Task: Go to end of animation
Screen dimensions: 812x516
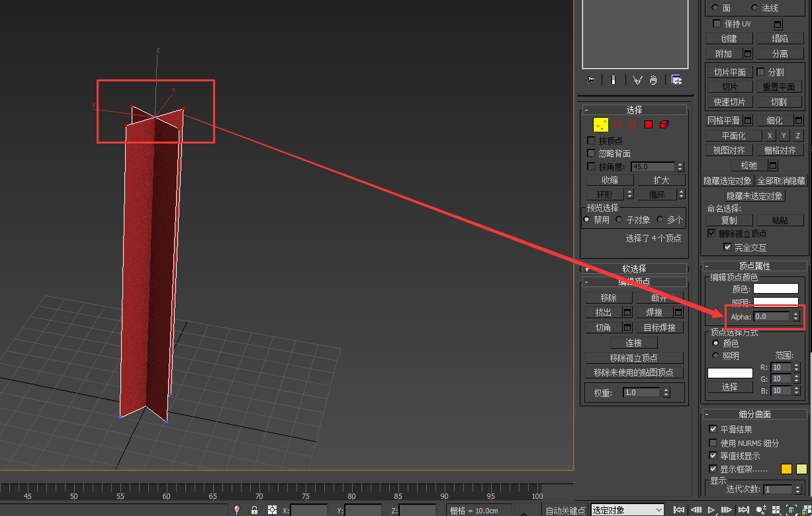Action: (x=743, y=510)
